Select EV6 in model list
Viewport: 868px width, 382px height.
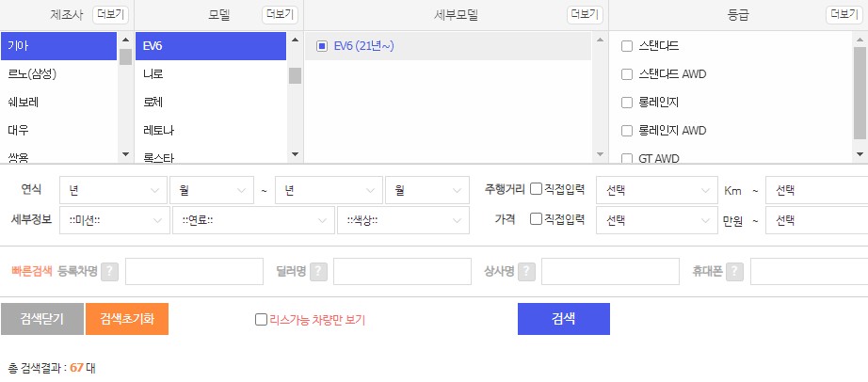(x=211, y=46)
